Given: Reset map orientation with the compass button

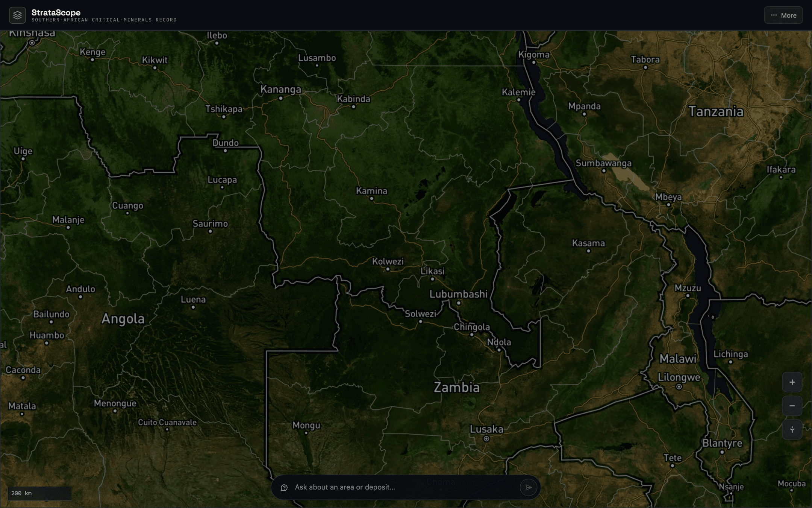Looking at the screenshot, I should click(x=792, y=429).
